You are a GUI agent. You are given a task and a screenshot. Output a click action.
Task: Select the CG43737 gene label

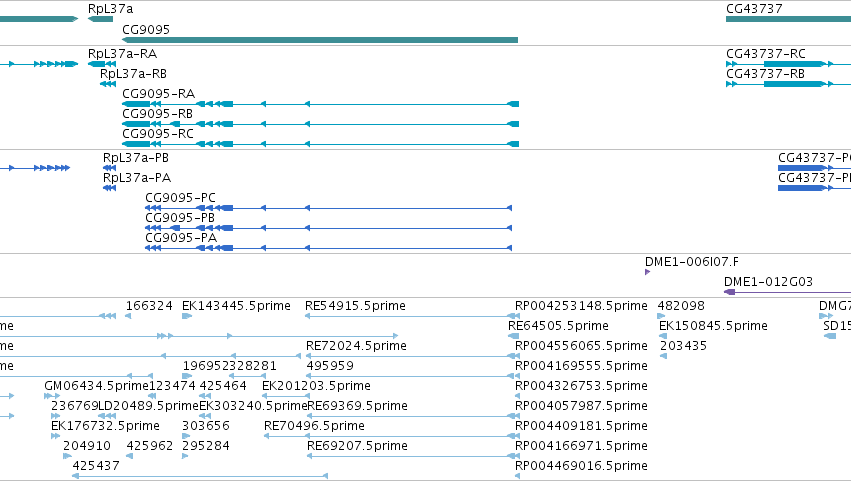[754, 9]
